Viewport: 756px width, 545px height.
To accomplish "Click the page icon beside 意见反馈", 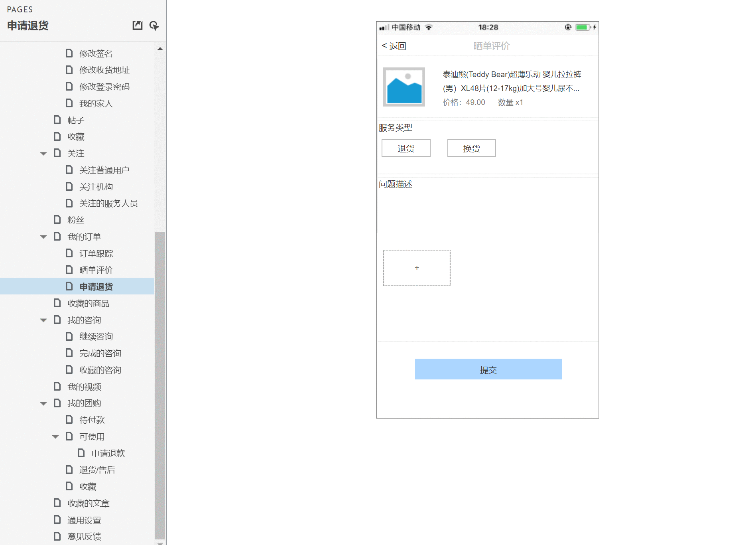I will 57,536.
